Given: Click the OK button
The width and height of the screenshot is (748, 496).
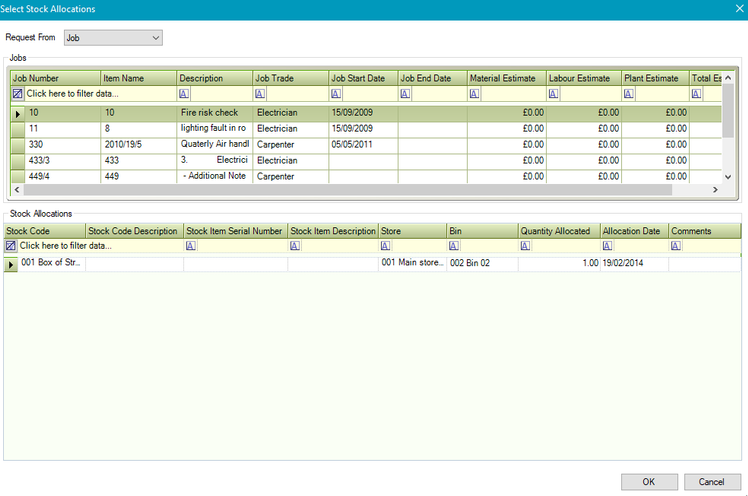Looking at the screenshot, I should (649, 481).
